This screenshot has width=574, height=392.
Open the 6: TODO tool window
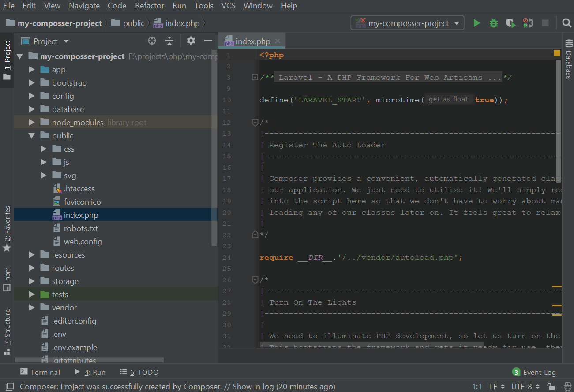coord(139,372)
